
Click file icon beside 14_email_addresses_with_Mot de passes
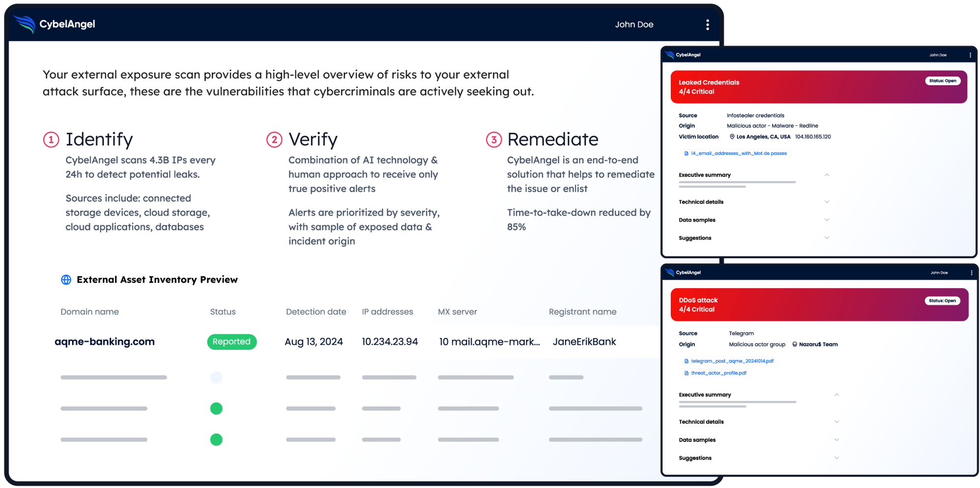pyautogui.click(x=686, y=153)
